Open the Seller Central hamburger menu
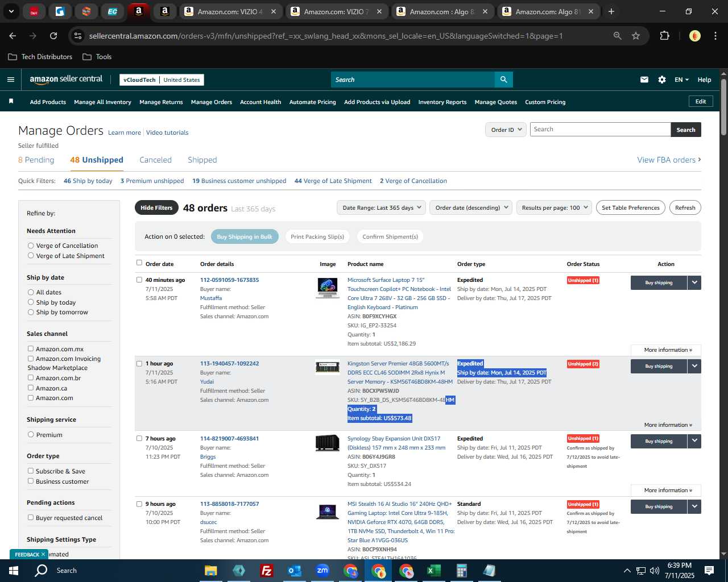728x582 pixels. pos(10,80)
